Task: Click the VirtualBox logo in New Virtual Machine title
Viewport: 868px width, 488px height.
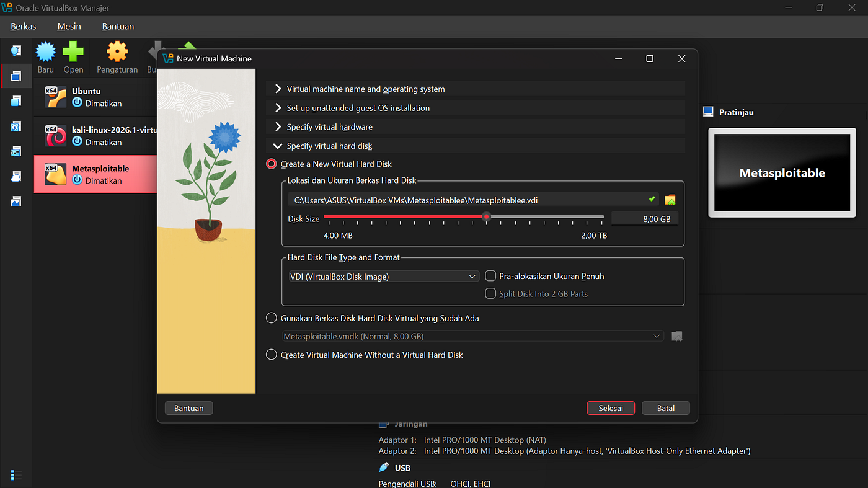Action: click(x=169, y=58)
